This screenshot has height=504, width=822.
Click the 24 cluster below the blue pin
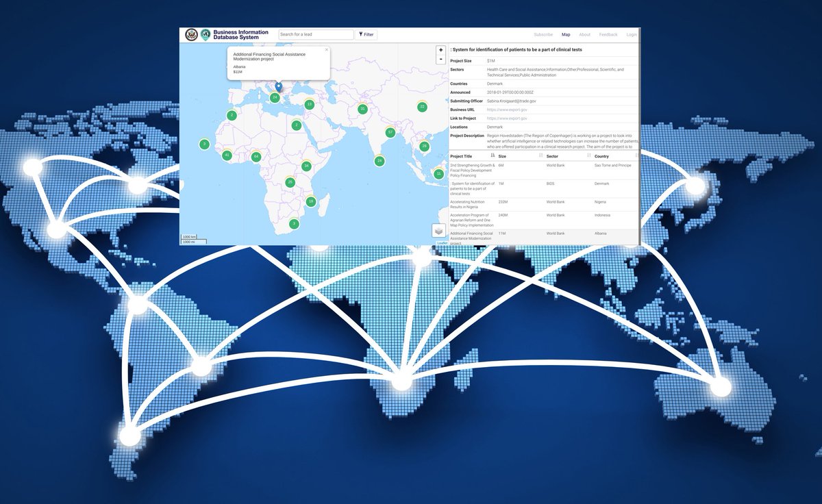[275, 98]
